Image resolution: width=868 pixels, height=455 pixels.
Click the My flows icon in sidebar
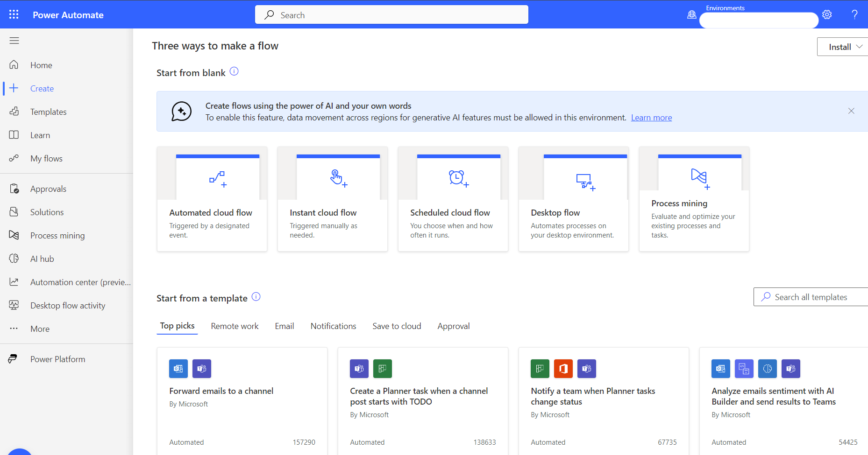click(x=14, y=158)
